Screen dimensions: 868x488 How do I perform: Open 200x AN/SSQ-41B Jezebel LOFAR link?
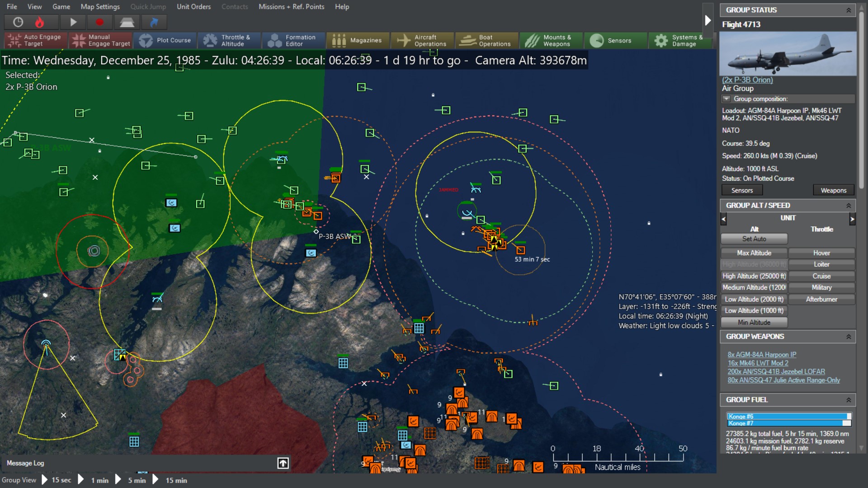click(776, 371)
